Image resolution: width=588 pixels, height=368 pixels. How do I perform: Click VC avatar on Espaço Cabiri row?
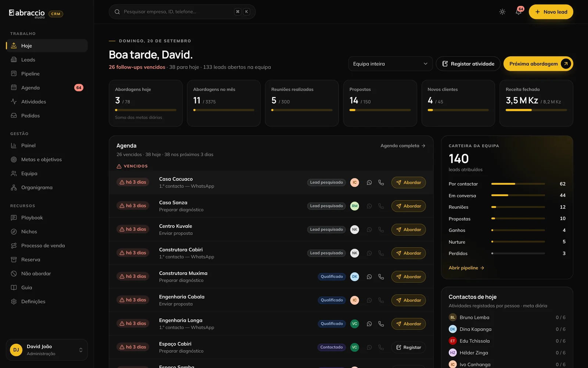[355, 347]
